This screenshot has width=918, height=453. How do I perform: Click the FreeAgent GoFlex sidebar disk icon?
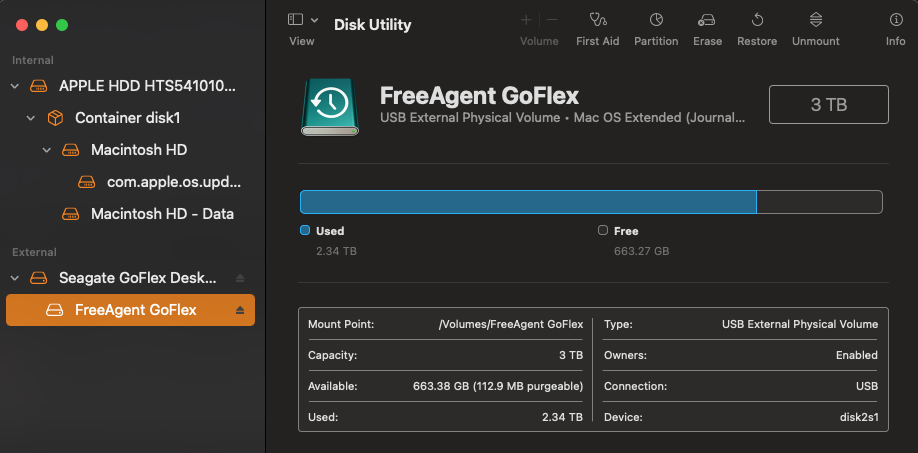(x=55, y=310)
